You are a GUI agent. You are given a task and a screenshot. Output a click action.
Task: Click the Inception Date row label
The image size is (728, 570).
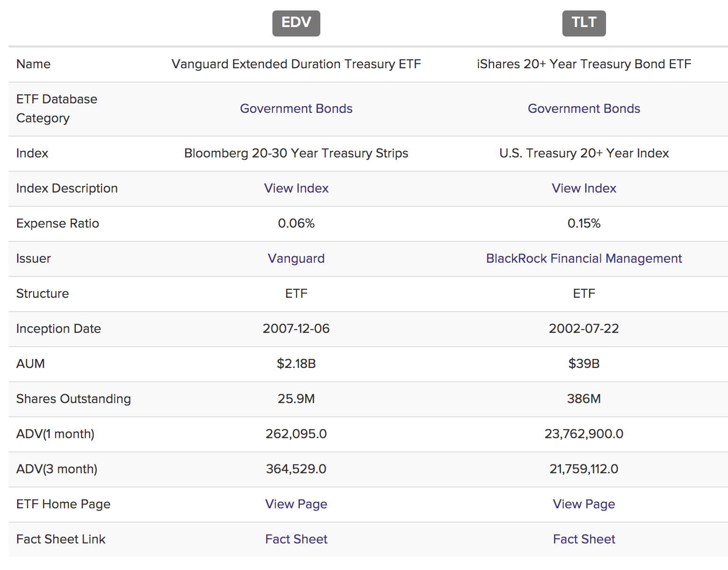58,329
